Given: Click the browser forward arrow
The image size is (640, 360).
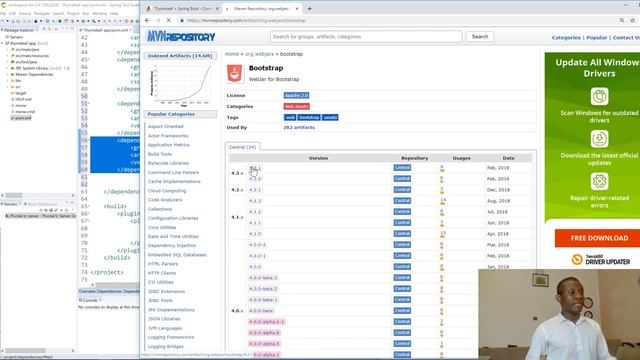Looking at the screenshot, I should click(x=158, y=20).
